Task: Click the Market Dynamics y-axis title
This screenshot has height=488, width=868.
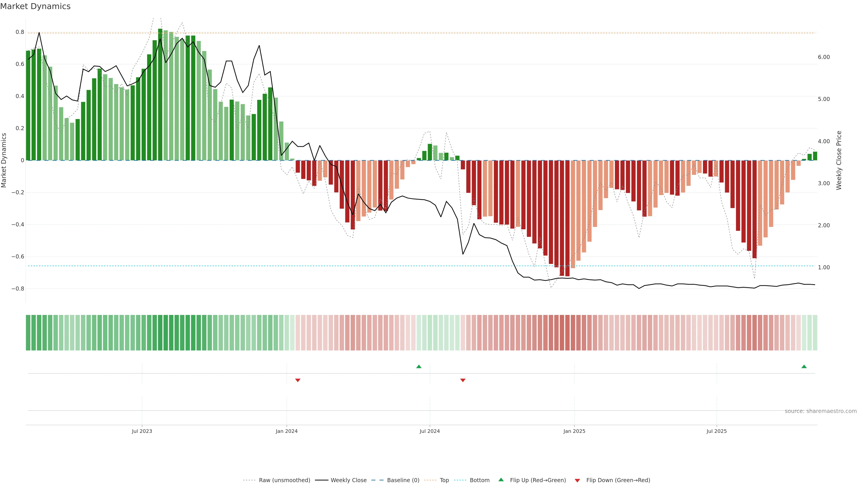Action: (4, 160)
